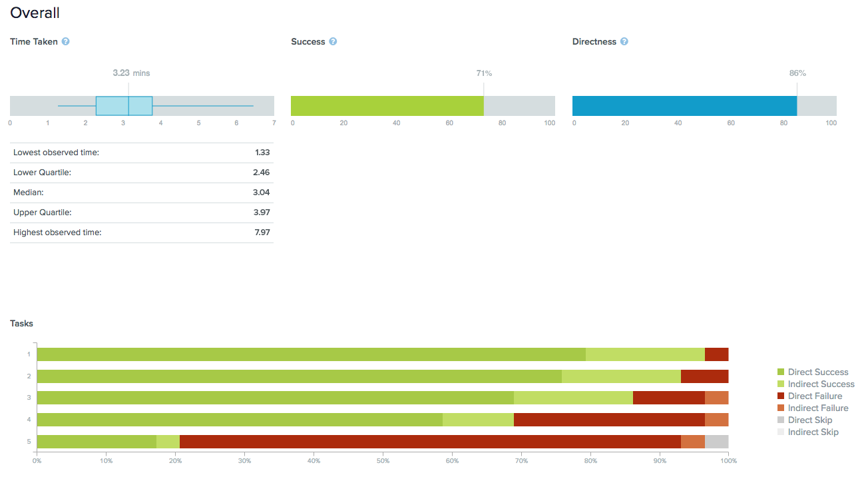Screen dimensions: 868x481
Task: Select Task 2 light green Indirect Success segment
Action: coord(621,376)
